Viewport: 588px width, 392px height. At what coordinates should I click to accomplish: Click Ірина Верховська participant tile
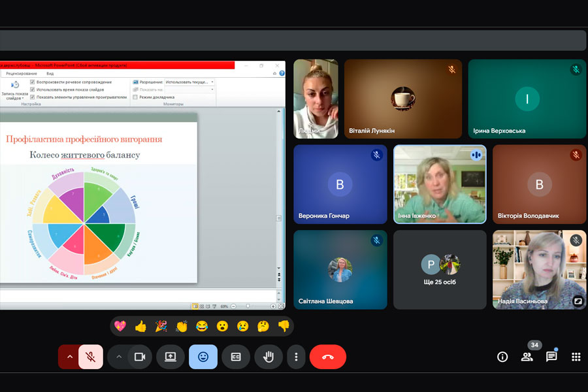527,99
